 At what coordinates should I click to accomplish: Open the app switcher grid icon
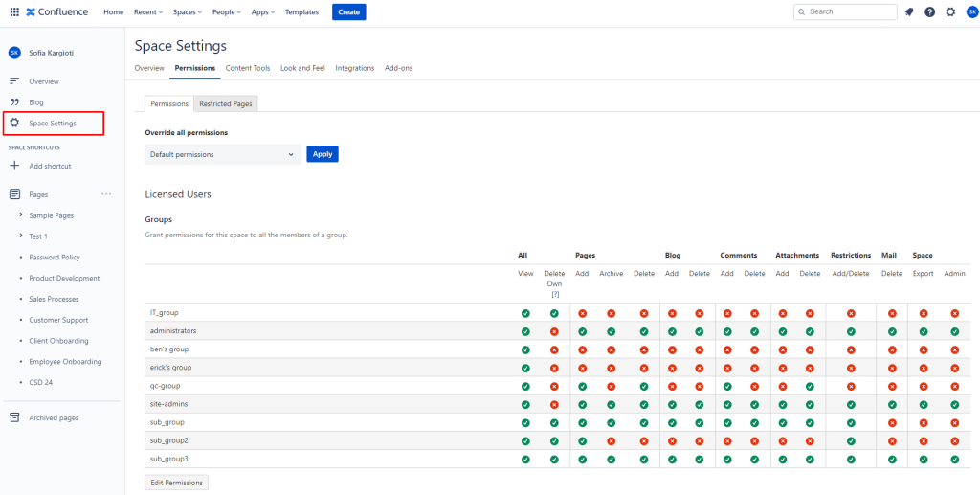14,11
